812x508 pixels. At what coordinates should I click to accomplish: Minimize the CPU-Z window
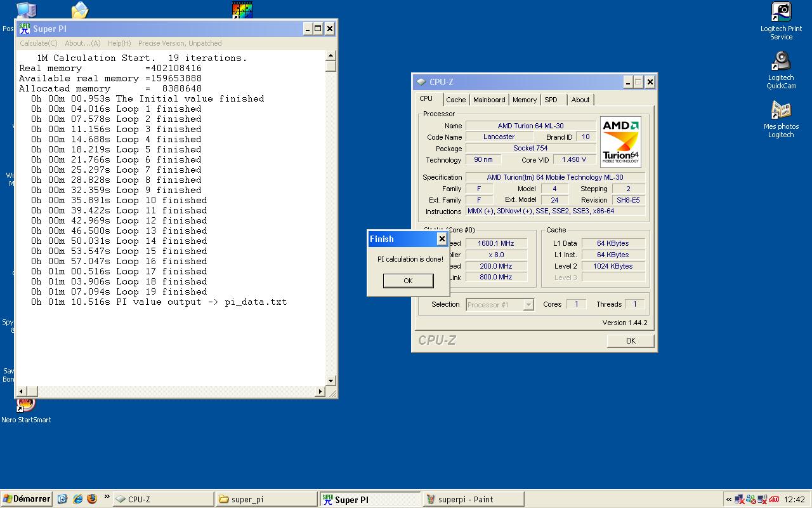[627, 82]
